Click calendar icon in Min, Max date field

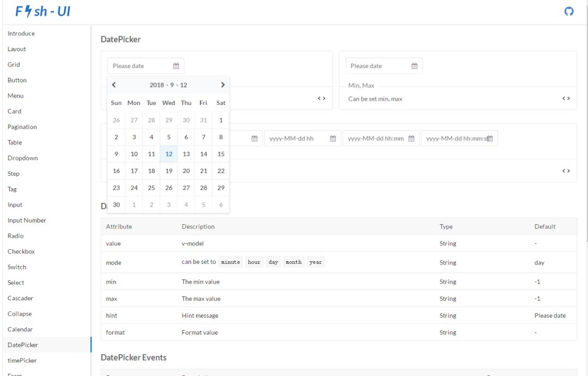(414, 66)
